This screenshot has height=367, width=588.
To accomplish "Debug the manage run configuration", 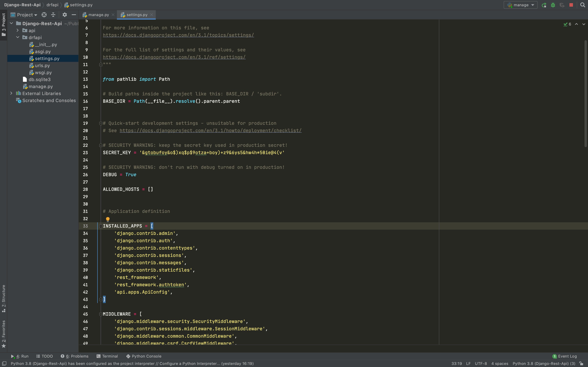I will point(553,5).
